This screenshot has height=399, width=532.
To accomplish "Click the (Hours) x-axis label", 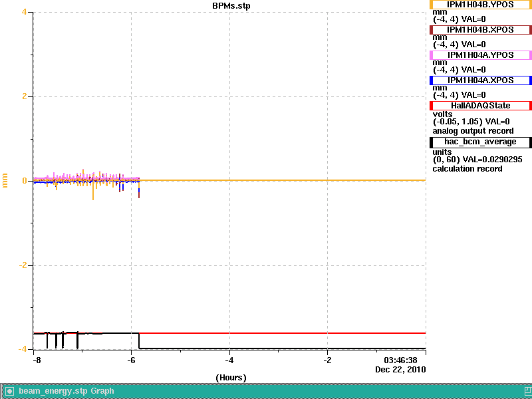I will (x=231, y=378).
